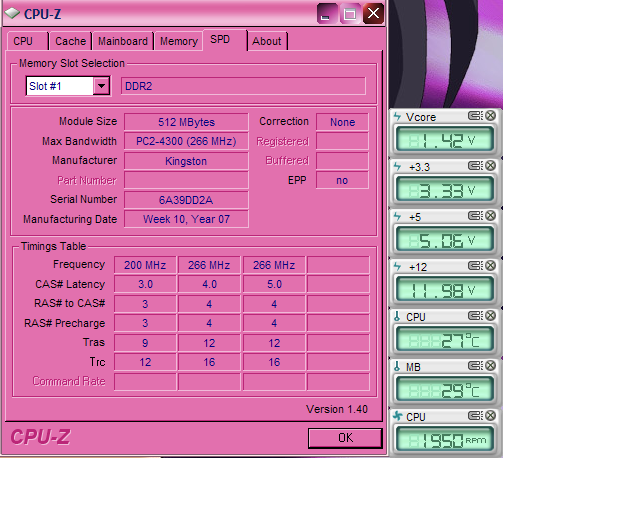Viewport: 640px width, 512px height.
Task: Click serial number value 6A39DD2A
Action: pos(186,200)
